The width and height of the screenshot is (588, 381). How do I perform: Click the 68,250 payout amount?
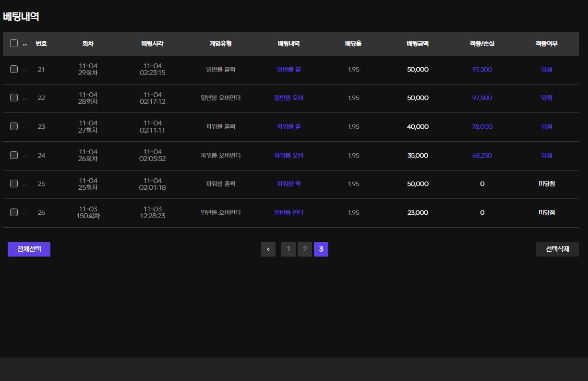(x=482, y=156)
